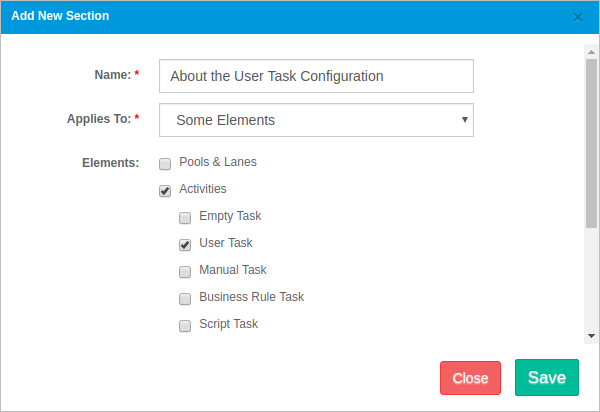600x412 pixels.
Task: Uncheck the Activities checkbox
Action: pos(165,190)
